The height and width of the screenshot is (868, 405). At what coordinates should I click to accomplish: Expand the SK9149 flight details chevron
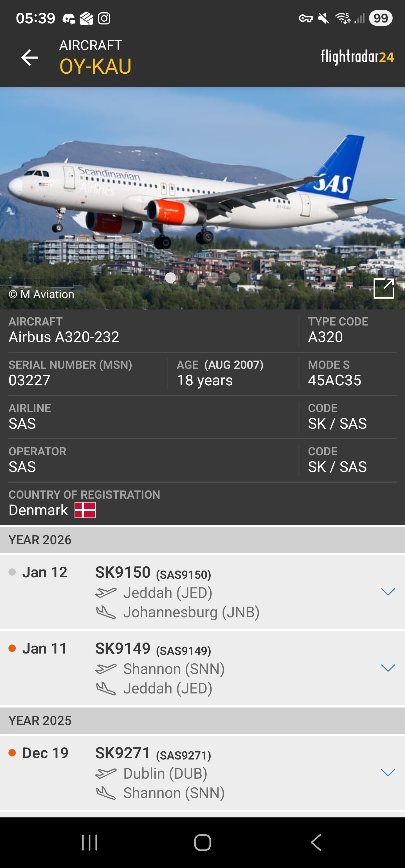[388, 668]
